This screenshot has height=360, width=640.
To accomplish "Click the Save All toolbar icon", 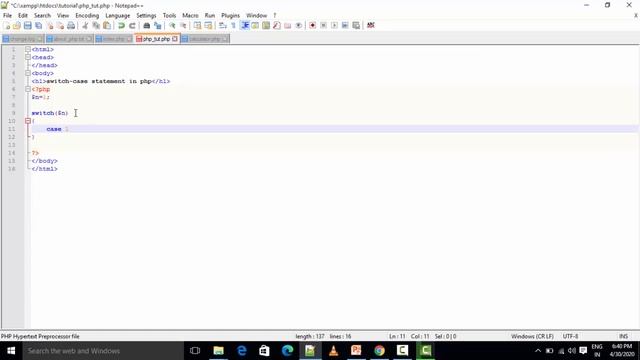I will [x=39, y=25].
